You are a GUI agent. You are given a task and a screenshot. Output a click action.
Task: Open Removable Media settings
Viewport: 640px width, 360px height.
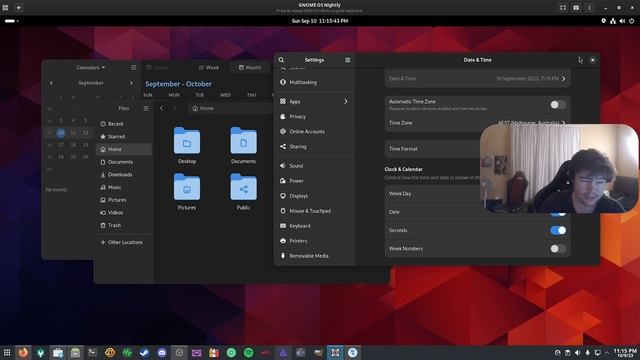click(x=314, y=256)
